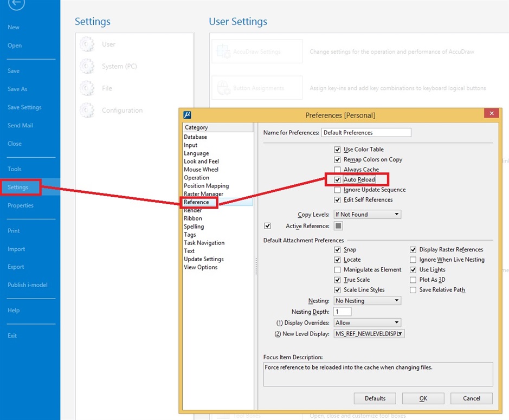Screen dimensions: 509x420
Task: Enable Ignore Update Sequence checkbox
Action: [x=337, y=190]
